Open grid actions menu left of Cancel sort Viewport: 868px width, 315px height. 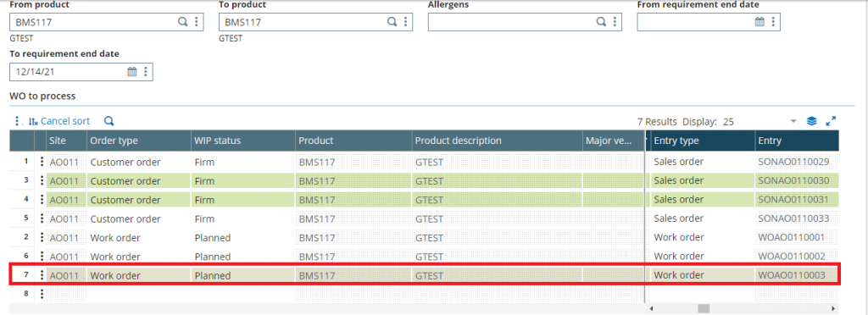[x=17, y=121]
